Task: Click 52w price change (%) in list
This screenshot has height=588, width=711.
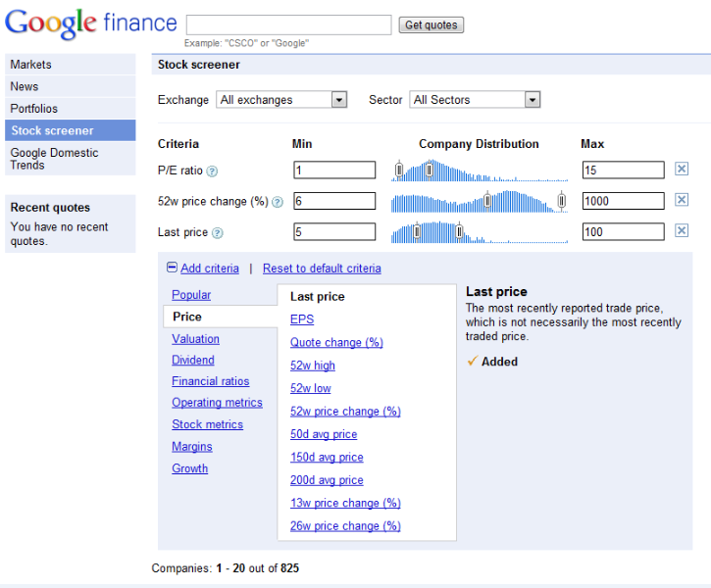Action: tap(345, 412)
